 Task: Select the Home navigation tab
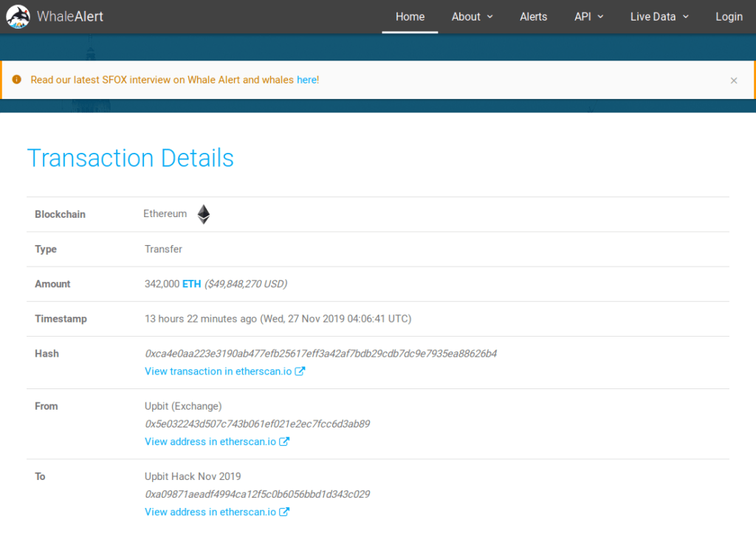coord(410,16)
